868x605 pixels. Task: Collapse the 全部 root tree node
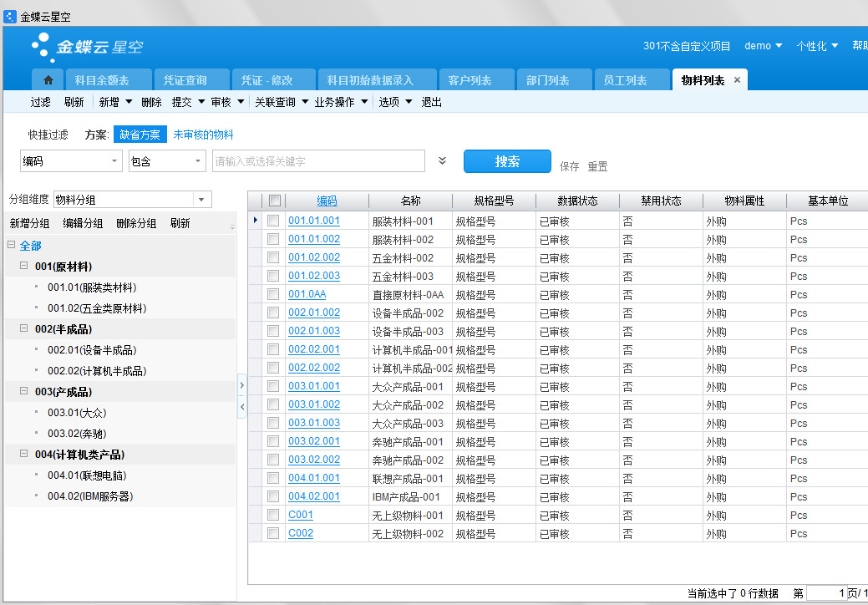coord(11,246)
